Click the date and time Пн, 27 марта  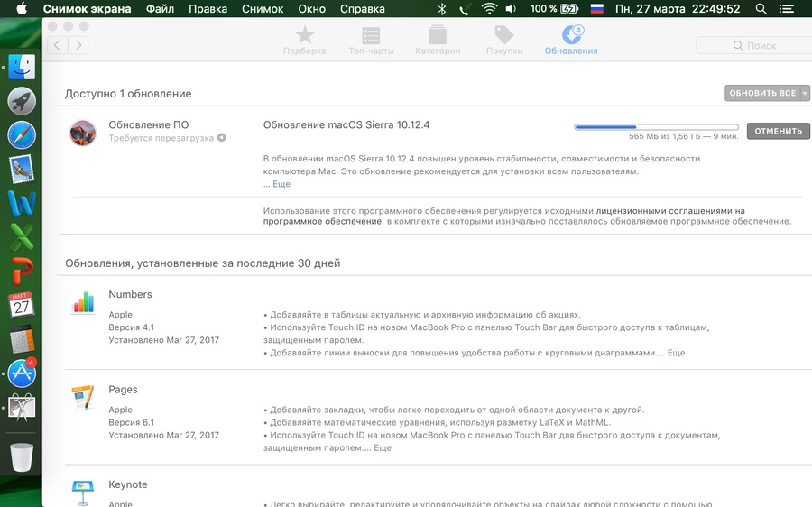678,9
